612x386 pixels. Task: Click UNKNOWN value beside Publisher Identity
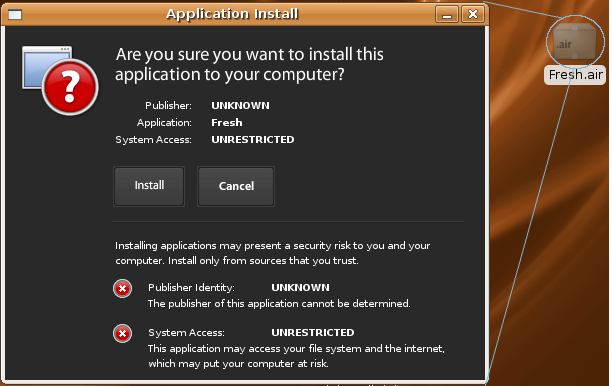(x=300, y=288)
